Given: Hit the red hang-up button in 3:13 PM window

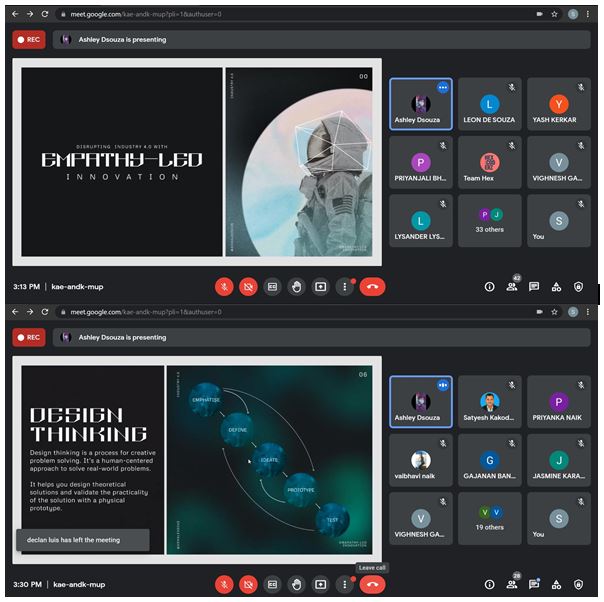Looking at the screenshot, I should [x=372, y=287].
